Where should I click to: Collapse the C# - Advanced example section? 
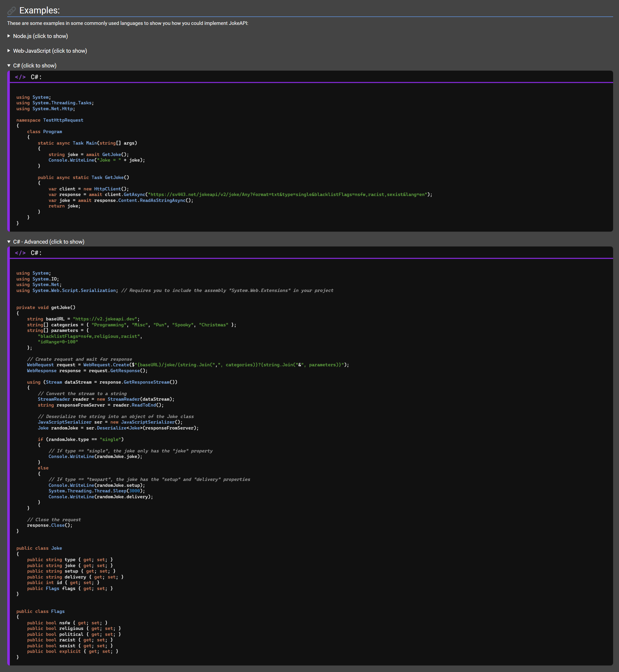pyautogui.click(x=48, y=242)
